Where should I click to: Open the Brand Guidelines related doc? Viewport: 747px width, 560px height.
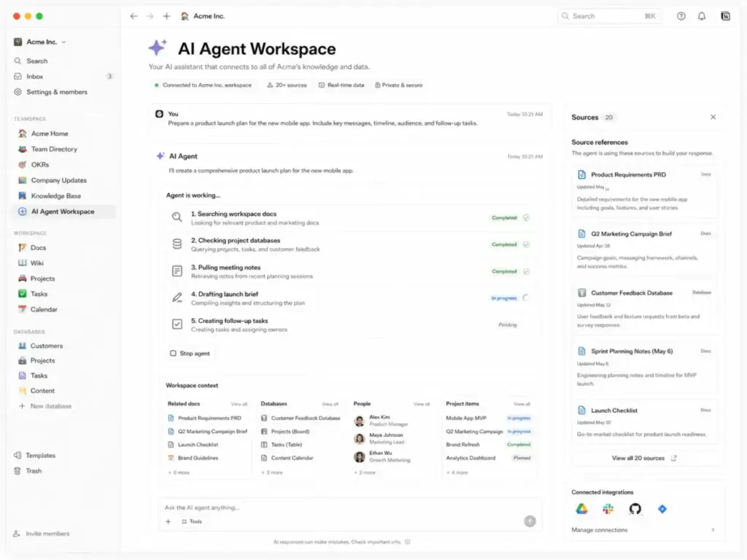193,458
